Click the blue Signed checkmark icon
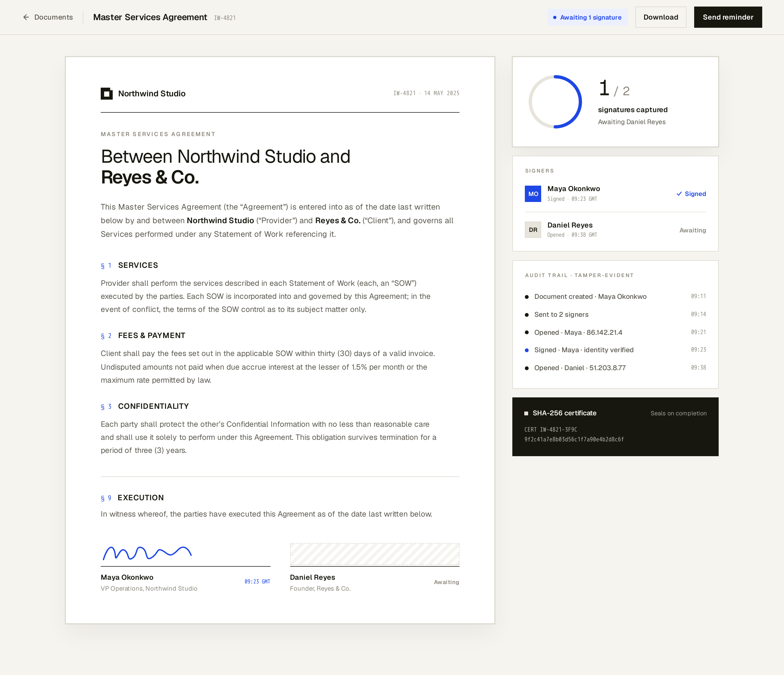This screenshot has width=784, height=675. pos(679,194)
